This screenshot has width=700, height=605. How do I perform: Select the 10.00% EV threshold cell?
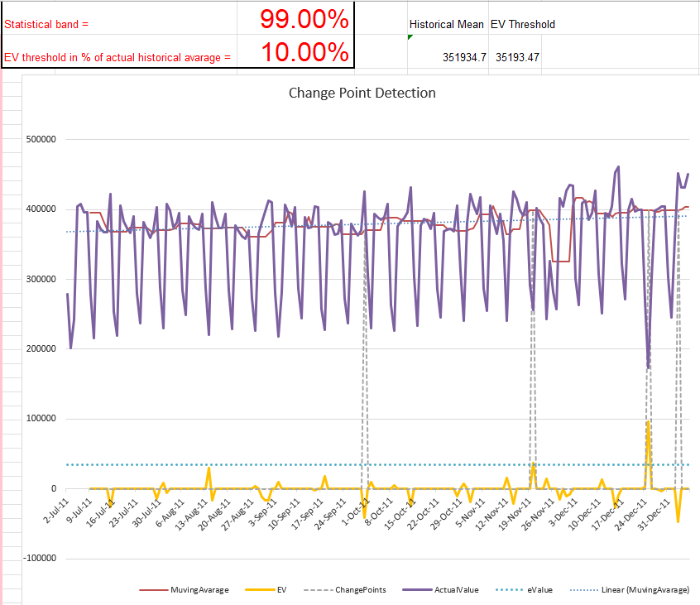(295, 51)
